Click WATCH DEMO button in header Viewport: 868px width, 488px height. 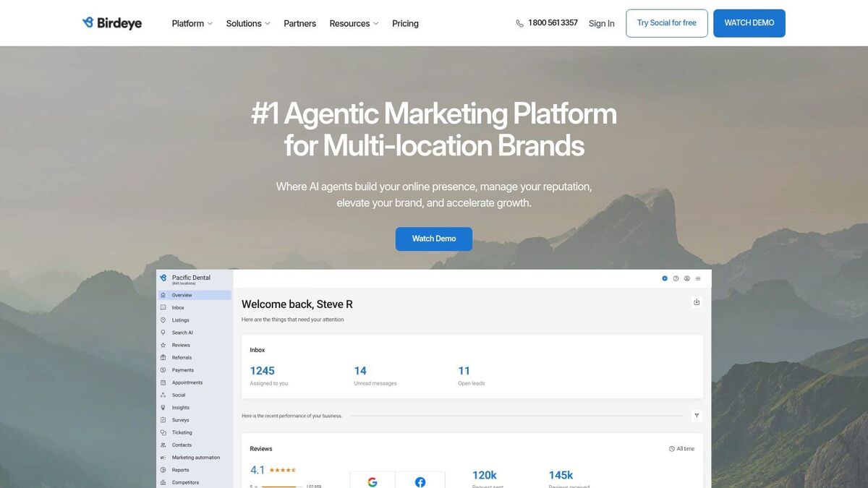pyautogui.click(x=749, y=23)
